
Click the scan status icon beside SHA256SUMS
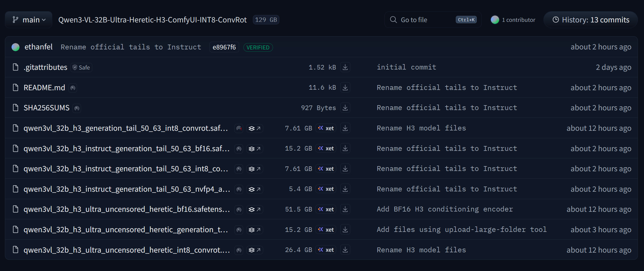pyautogui.click(x=77, y=108)
